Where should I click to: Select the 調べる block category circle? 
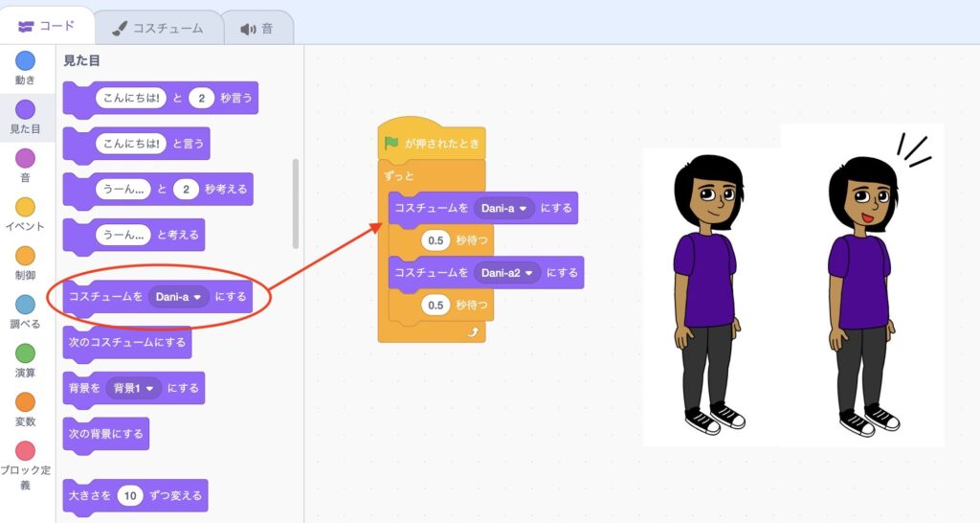point(25,305)
